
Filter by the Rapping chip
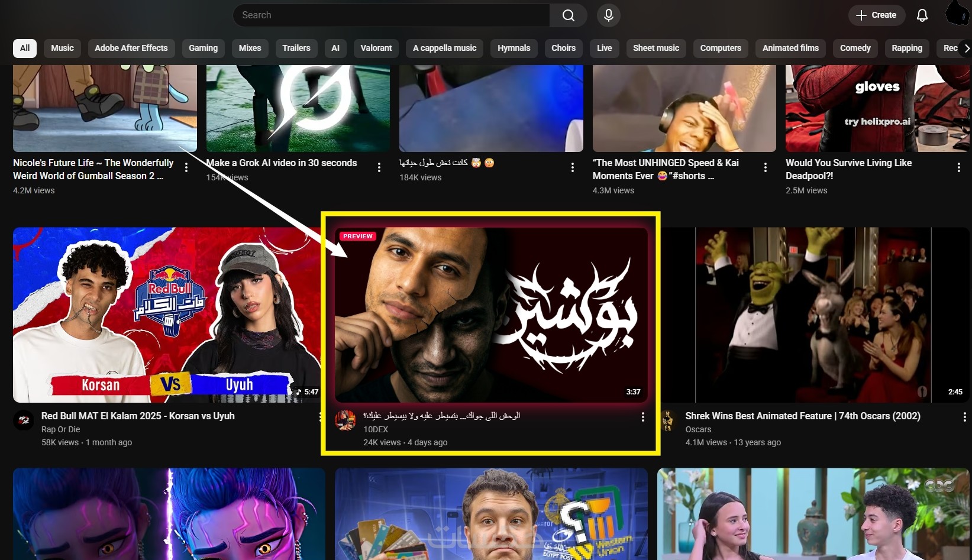pos(907,48)
